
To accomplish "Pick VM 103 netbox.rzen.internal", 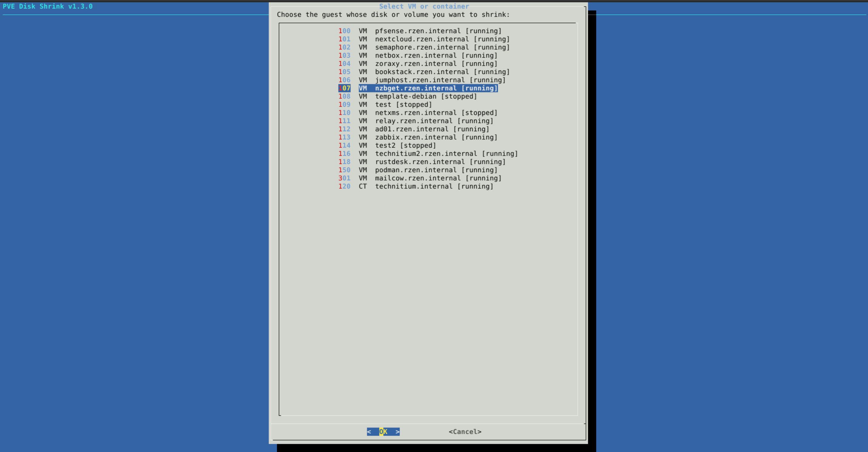I will [x=418, y=55].
